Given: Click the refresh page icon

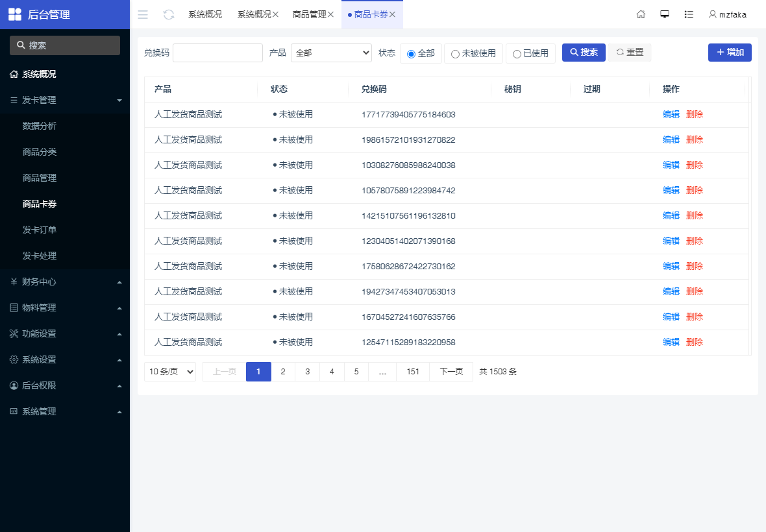Looking at the screenshot, I should click(x=169, y=15).
